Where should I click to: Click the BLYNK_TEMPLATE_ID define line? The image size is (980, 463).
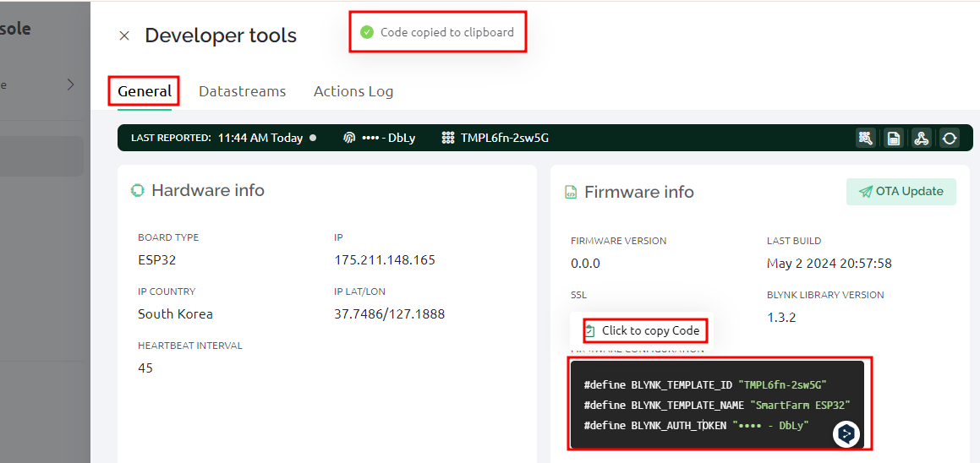(706, 385)
